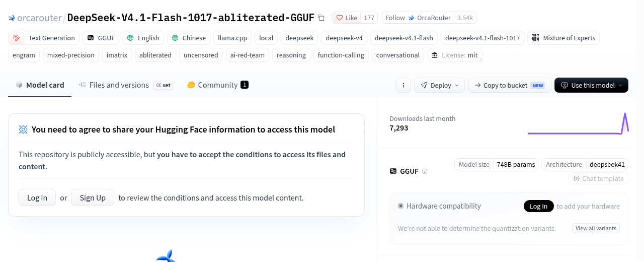Click the English globe icon

pyautogui.click(x=130, y=38)
